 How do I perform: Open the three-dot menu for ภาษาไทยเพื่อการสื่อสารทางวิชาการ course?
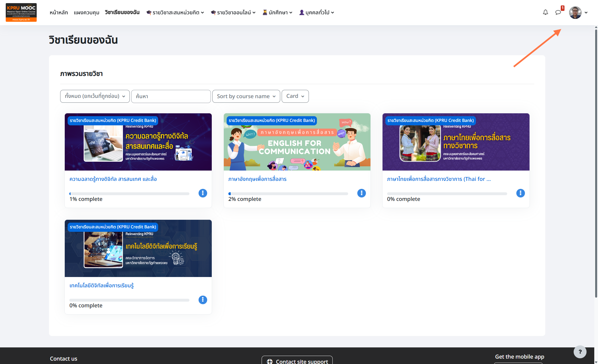tap(520, 193)
